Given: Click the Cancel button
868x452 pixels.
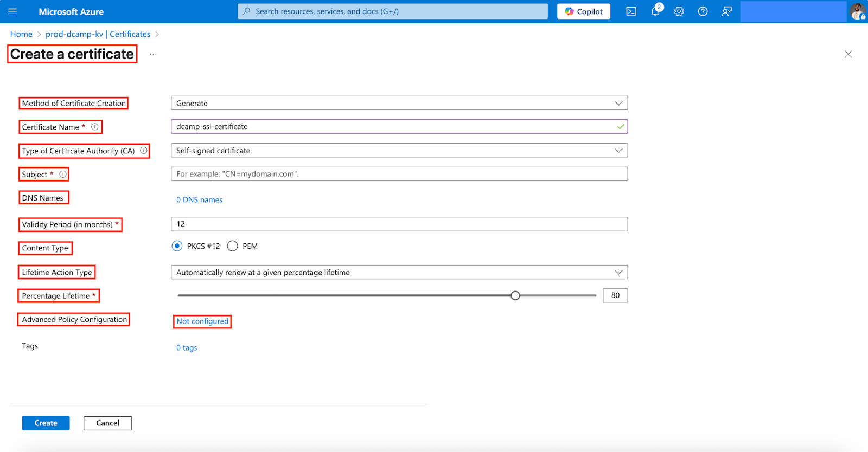Looking at the screenshot, I should 108,423.
